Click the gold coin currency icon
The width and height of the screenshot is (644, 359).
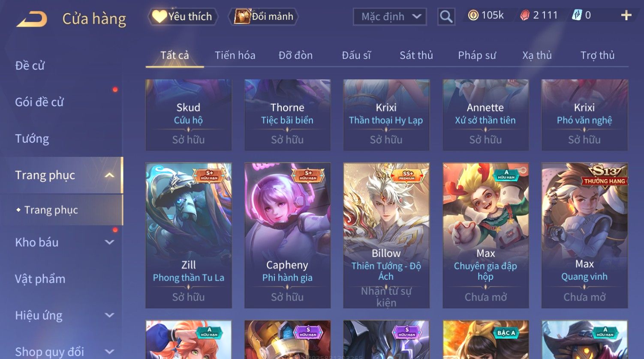point(473,15)
